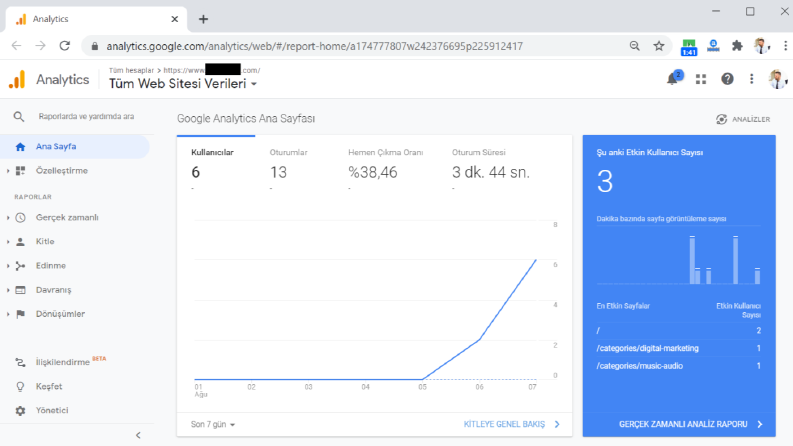Click the Google Analytics Ana Sayfası heading
Image resolution: width=793 pixels, height=446 pixels.
point(246,119)
